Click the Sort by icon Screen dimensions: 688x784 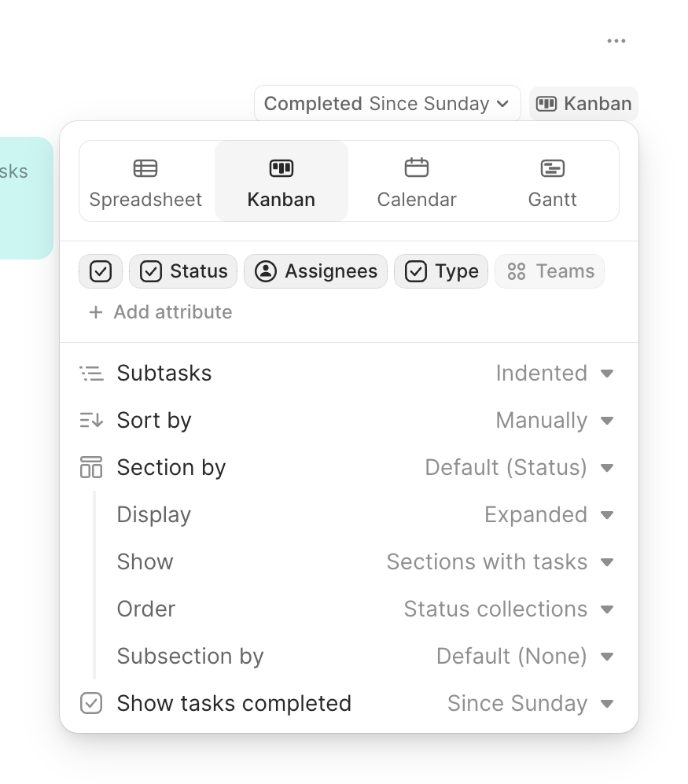(x=92, y=420)
